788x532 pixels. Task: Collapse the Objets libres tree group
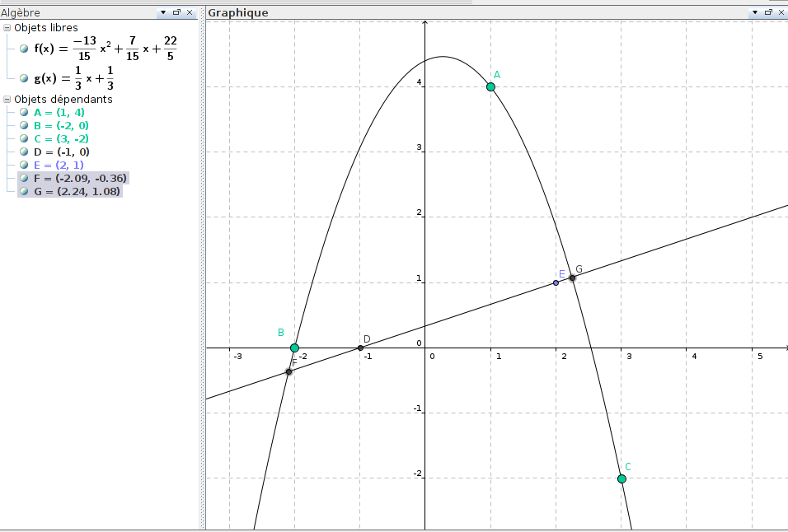point(7,28)
